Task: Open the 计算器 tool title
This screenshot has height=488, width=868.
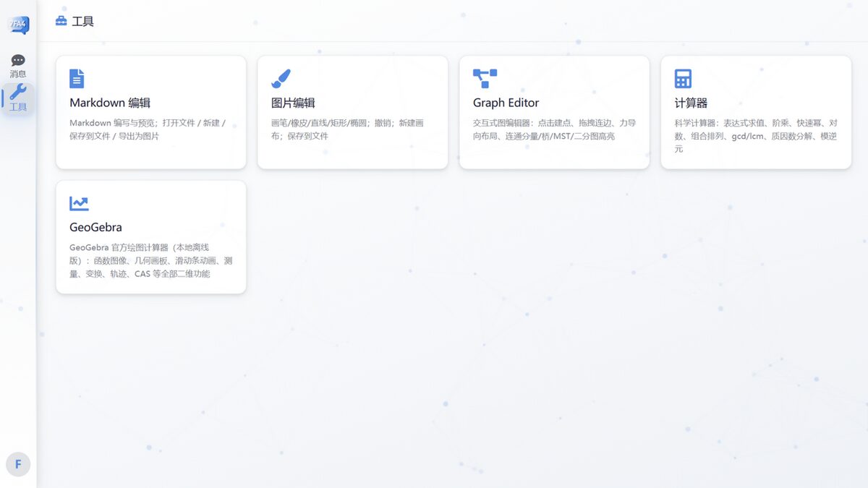Action: pos(691,103)
